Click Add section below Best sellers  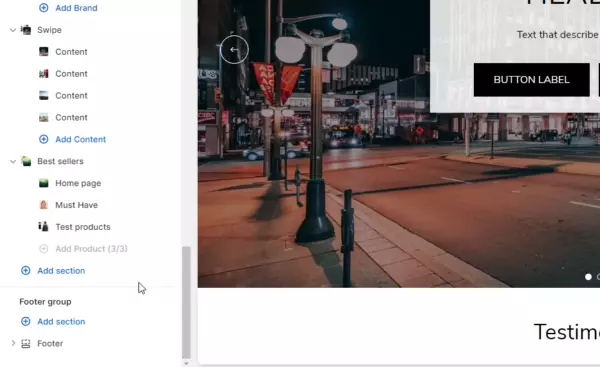click(61, 271)
